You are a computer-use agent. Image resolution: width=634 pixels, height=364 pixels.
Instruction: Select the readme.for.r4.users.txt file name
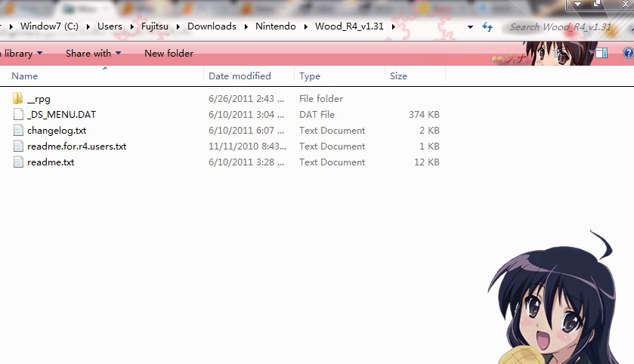tap(77, 147)
